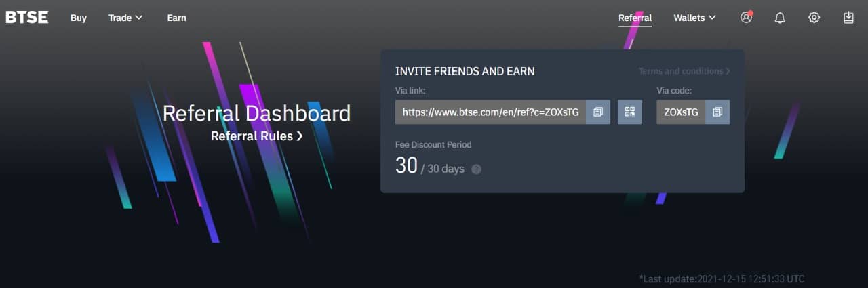Click the Referral Dashboard heading
This screenshot has height=288, width=868.
click(257, 112)
